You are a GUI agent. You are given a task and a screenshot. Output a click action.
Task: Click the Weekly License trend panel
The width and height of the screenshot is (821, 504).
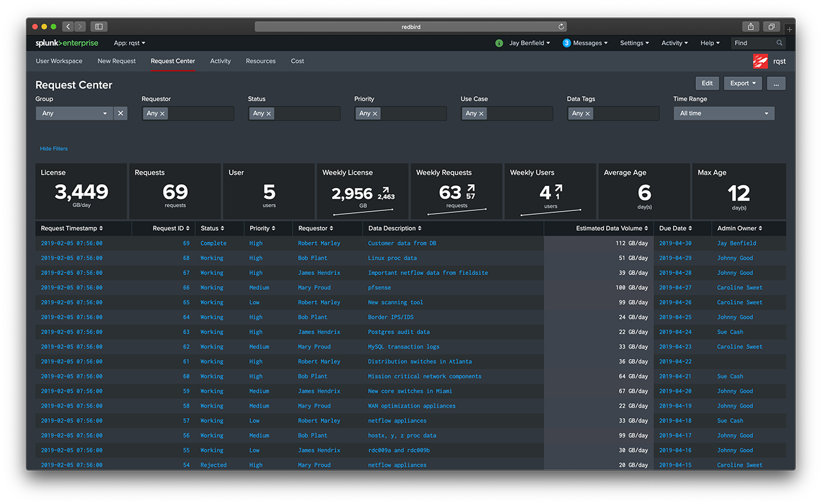pos(362,191)
